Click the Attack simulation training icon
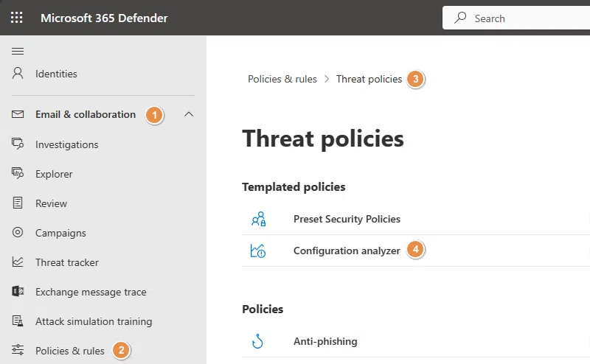This screenshot has height=364, width=590. tap(18, 321)
